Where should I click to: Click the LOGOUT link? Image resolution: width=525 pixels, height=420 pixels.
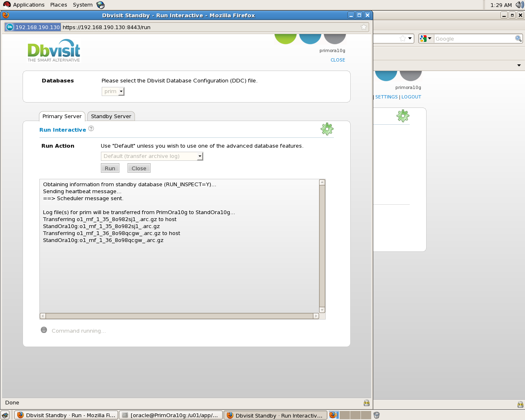coord(411,97)
